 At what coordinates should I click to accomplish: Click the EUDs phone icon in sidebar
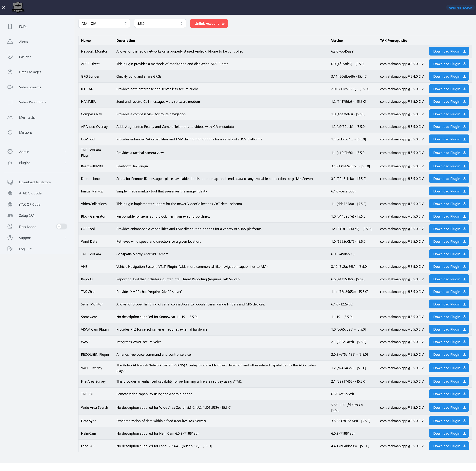point(10,27)
